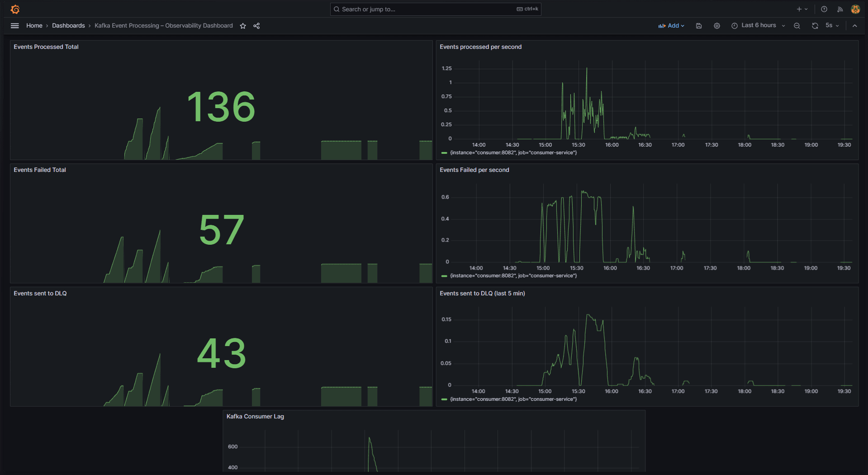
Task: Open the Last 6 hours time picker
Action: tap(758, 25)
